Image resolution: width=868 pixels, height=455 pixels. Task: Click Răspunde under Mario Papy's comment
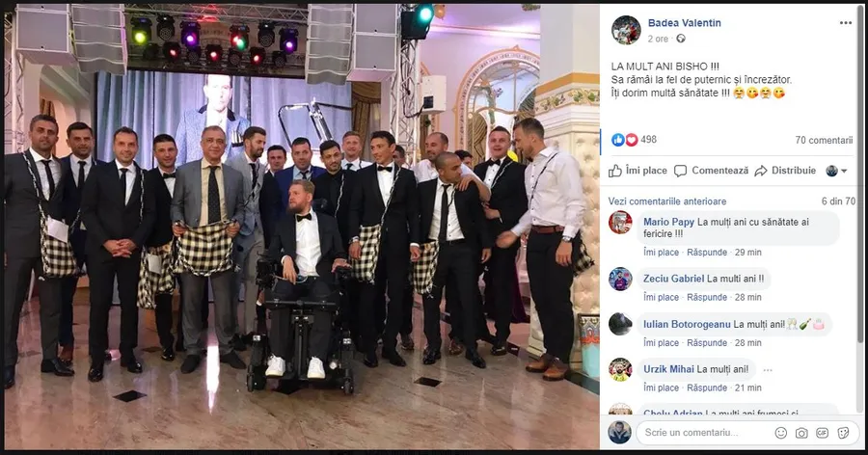[x=707, y=253]
